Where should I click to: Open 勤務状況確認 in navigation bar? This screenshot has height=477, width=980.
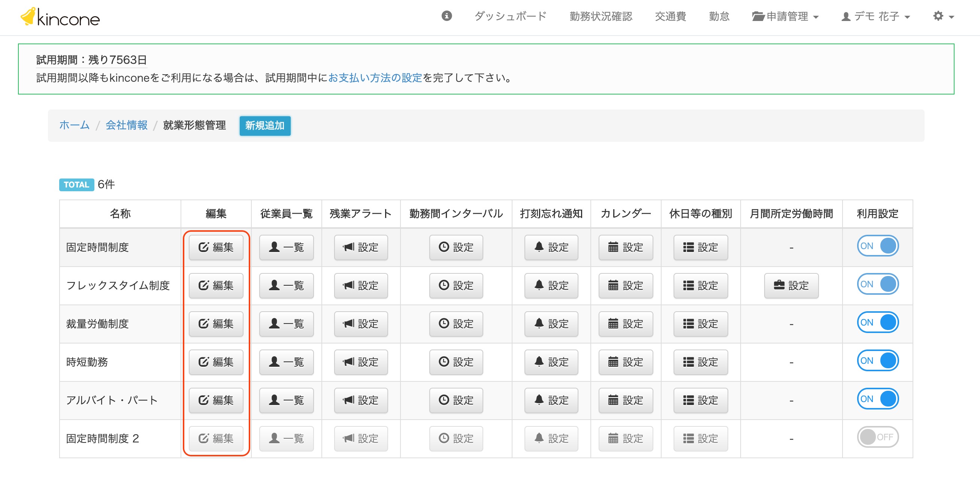coord(601,16)
